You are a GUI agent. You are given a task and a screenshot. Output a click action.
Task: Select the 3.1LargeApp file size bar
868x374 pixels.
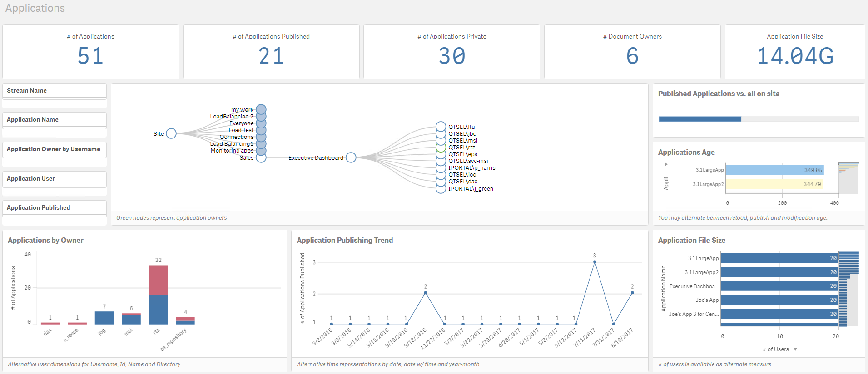[x=779, y=258]
